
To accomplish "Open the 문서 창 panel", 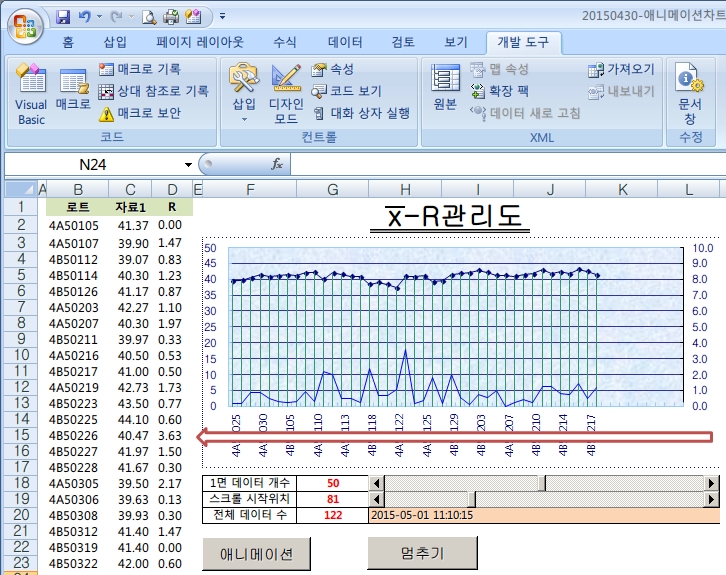I will click(x=690, y=94).
